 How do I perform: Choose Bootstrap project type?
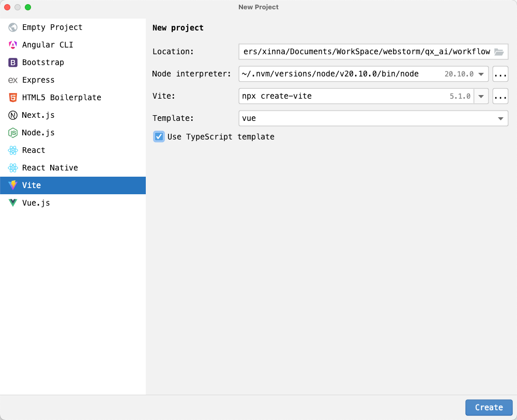pos(73,63)
